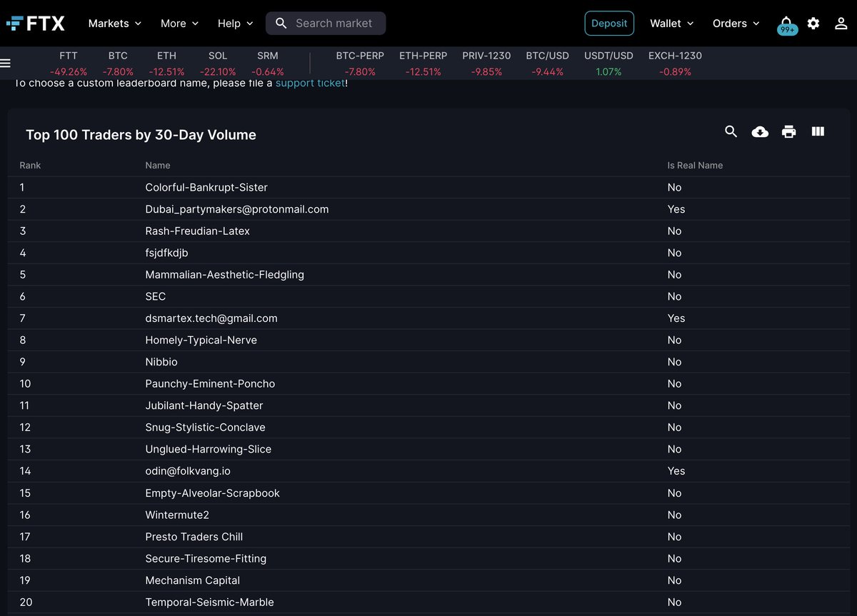Image resolution: width=857 pixels, height=616 pixels.
Task: Click Yes value for odin@folkvang.io
Action: tap(676, 471)
